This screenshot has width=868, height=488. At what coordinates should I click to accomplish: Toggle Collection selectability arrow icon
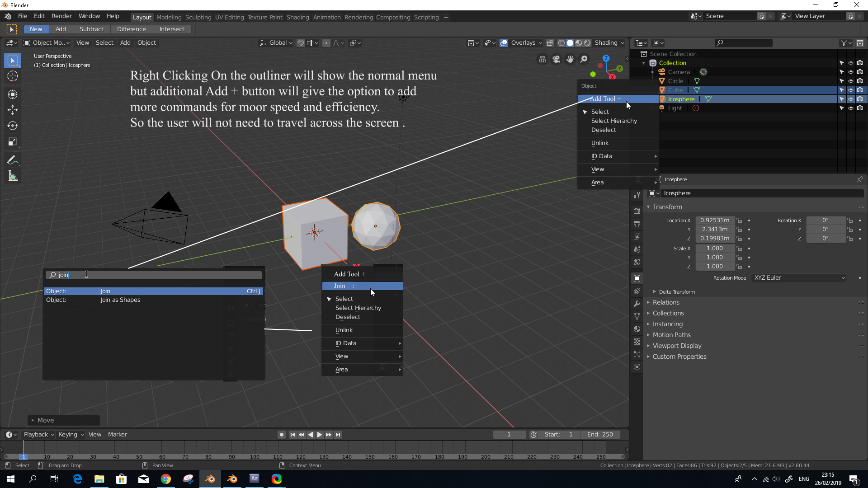pos(841,63)
